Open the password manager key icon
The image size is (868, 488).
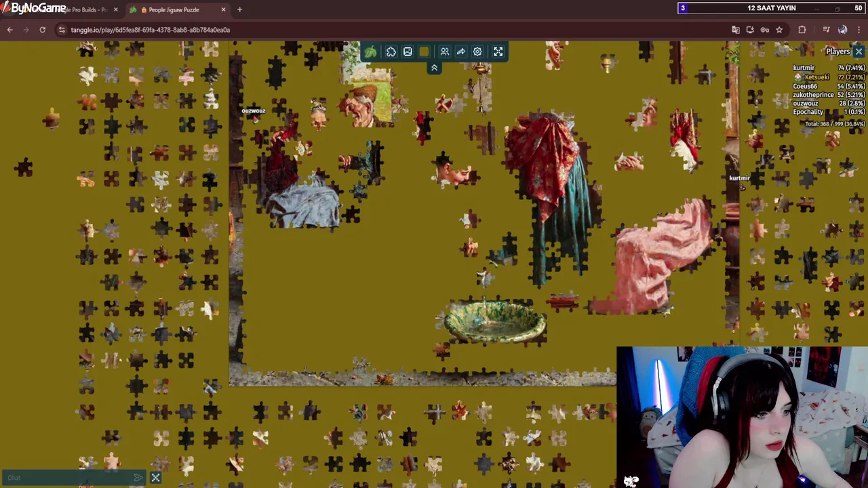pyautogui.click(x=765, y=30)
